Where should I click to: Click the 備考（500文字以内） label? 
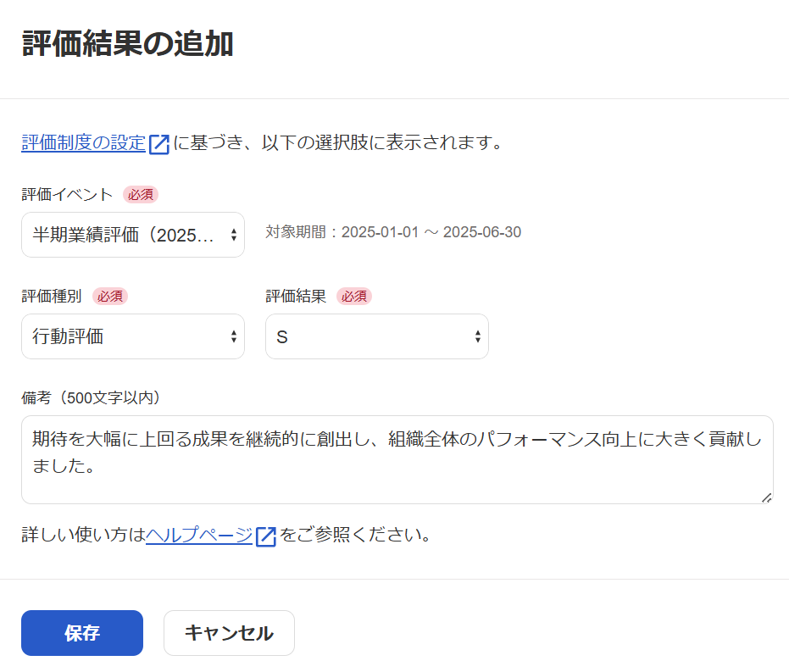pyautogui.click(x=91, y=398)
